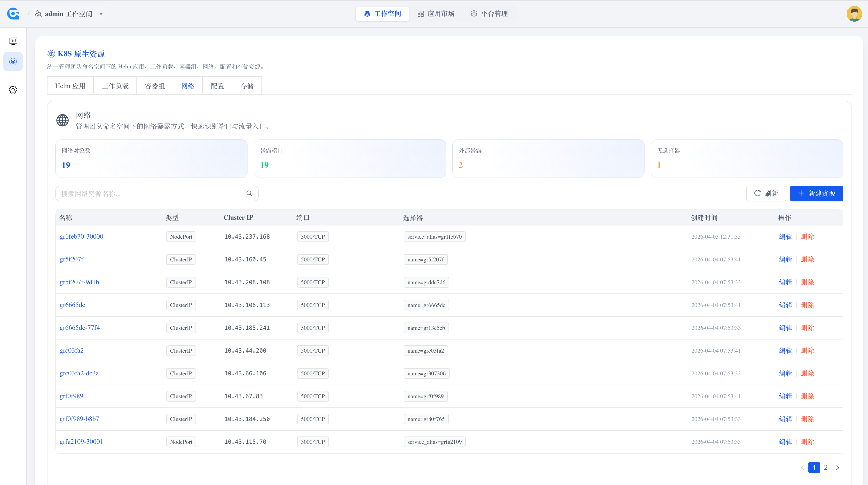Open 平台管理 from the top navigation
The height and width of the screenshot is (485, 868).
coord(489,14)
